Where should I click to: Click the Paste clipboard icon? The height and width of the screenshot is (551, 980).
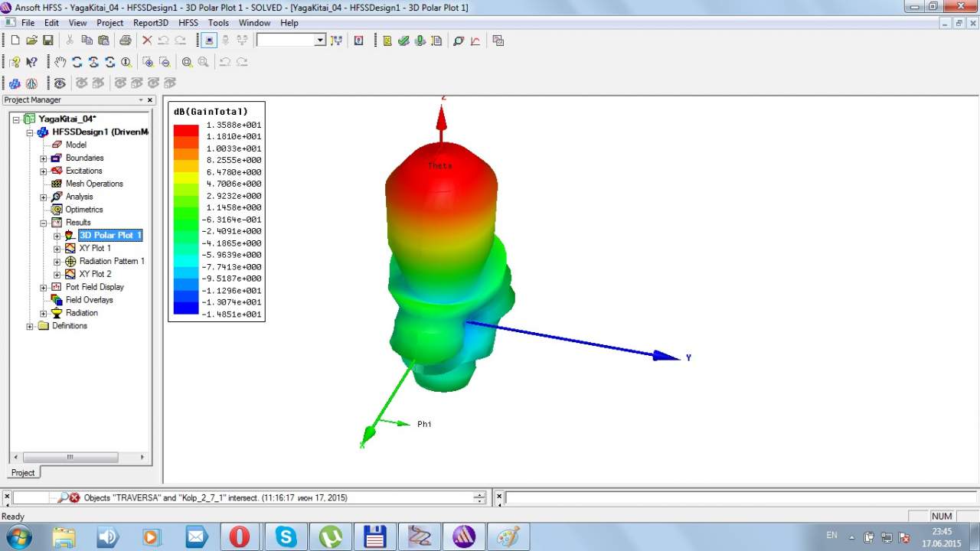103,41
